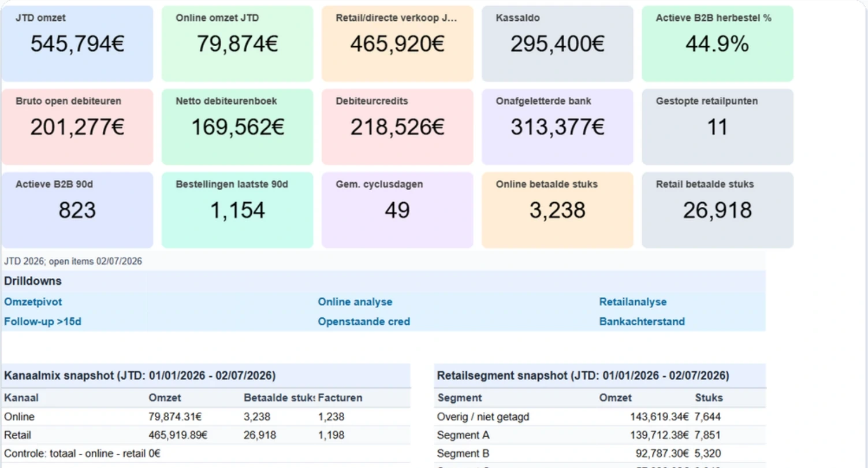Click the Online facturen value 1,238
Screen dimensions: 868x468
tap(331, 417)
